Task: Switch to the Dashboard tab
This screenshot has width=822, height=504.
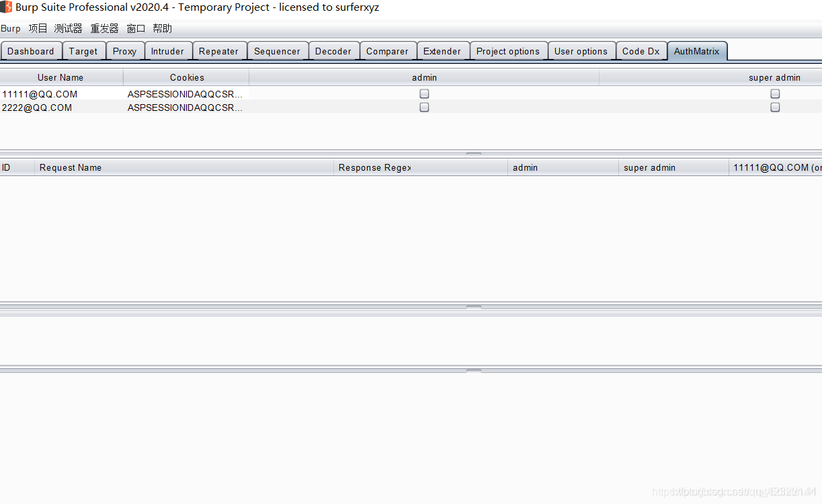Action: pos(31,51)
